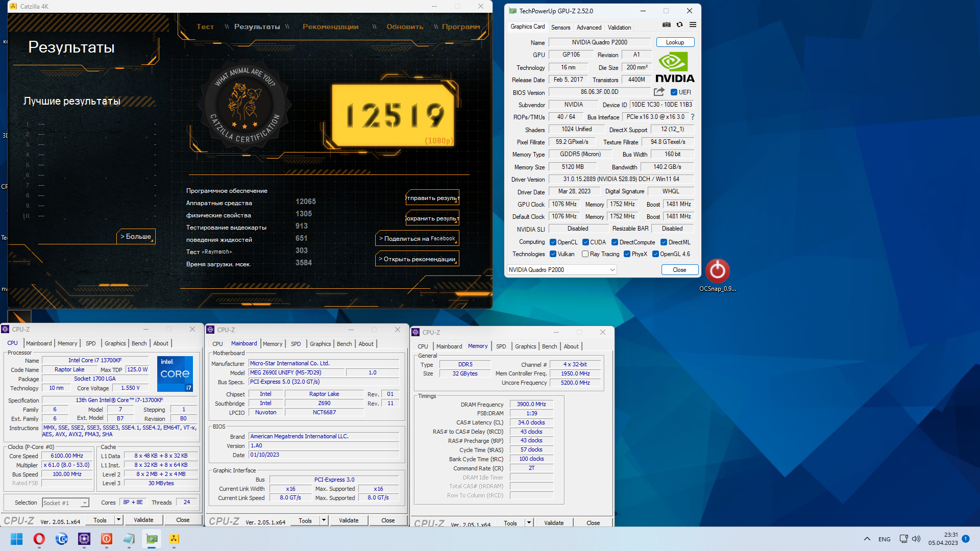Screen dimensions: 980x551
Task: Open the network tray icon
Action: (903, 539)
